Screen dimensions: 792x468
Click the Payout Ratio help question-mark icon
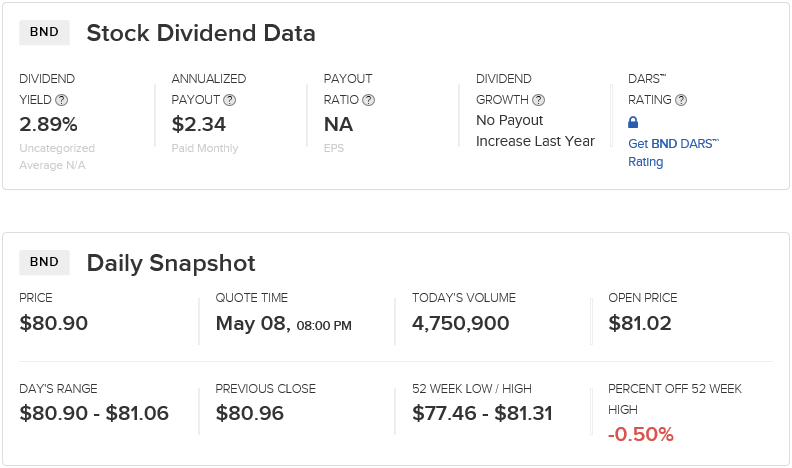click(369, 100)
